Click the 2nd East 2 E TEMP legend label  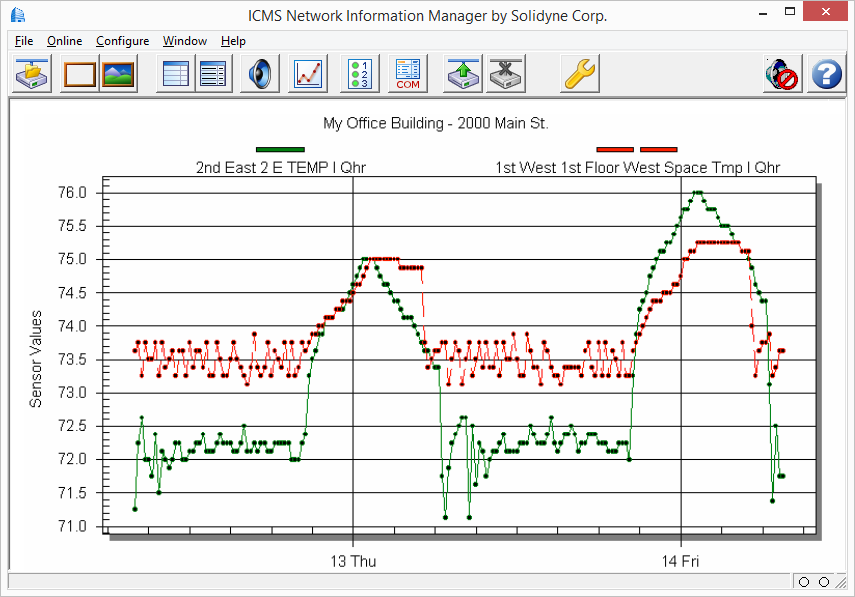point(282,167)
